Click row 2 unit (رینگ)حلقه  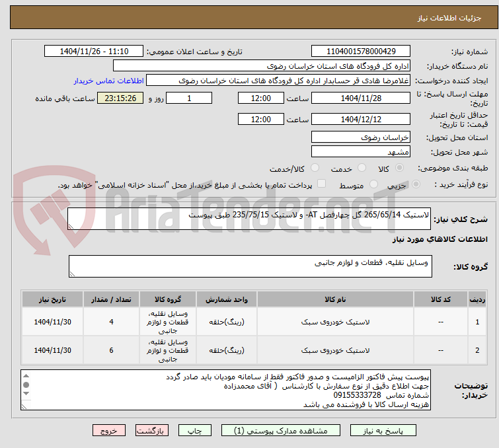(226, 350)
